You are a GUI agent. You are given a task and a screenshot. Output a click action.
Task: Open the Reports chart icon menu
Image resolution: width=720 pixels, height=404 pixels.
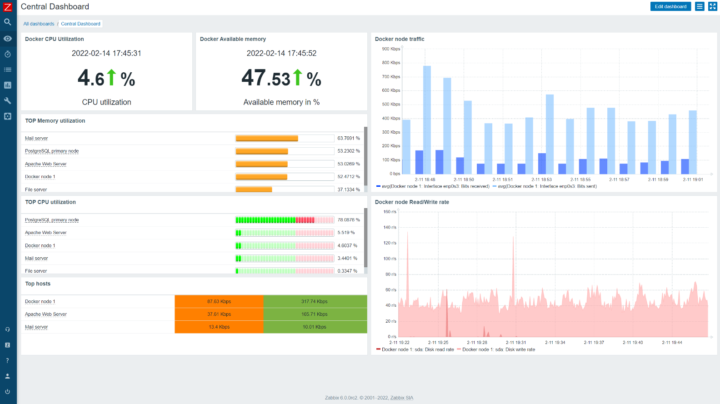tap(7, 85)
